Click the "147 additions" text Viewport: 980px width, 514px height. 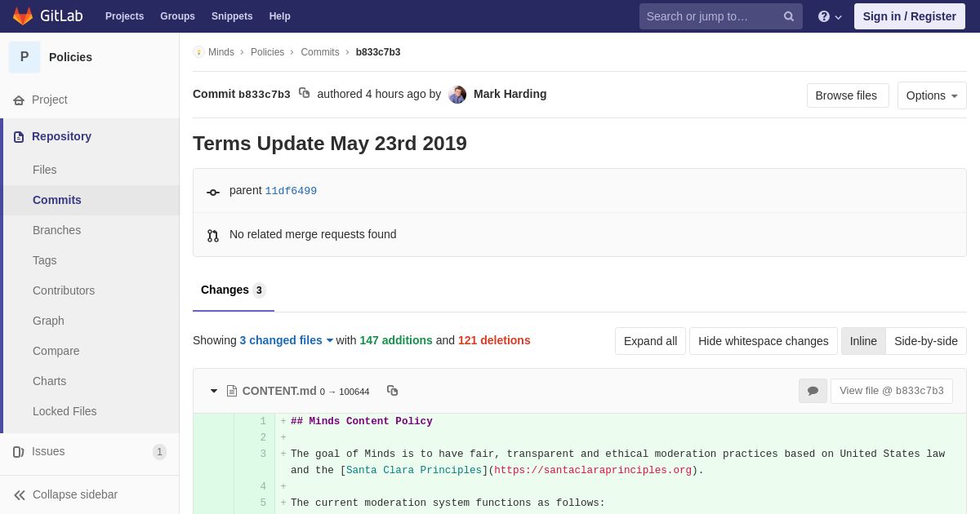396,340
